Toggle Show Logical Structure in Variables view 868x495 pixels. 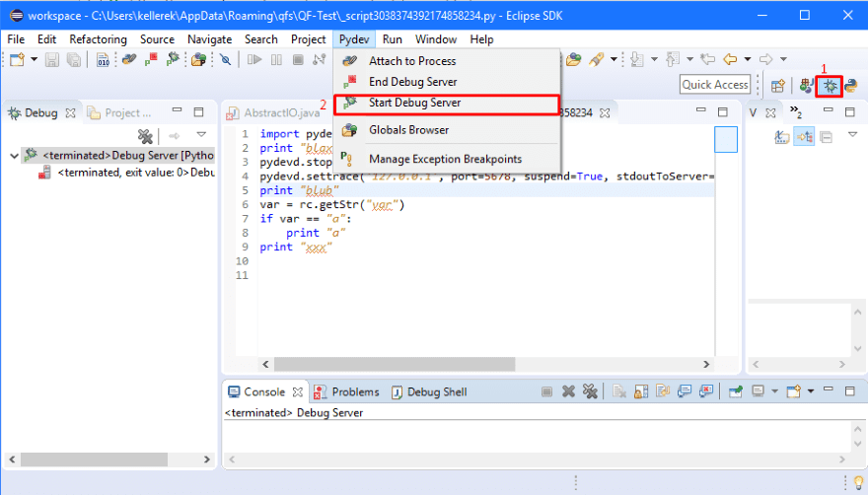pos(804,136)
